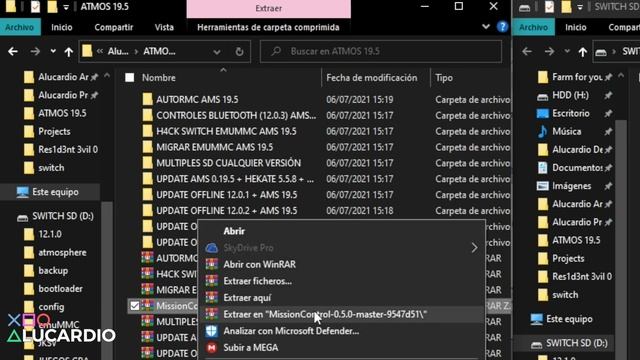Select MIGRAR EMUMMC AMS 19.5 folder
The image size is (640, 360).
[214, 147]
